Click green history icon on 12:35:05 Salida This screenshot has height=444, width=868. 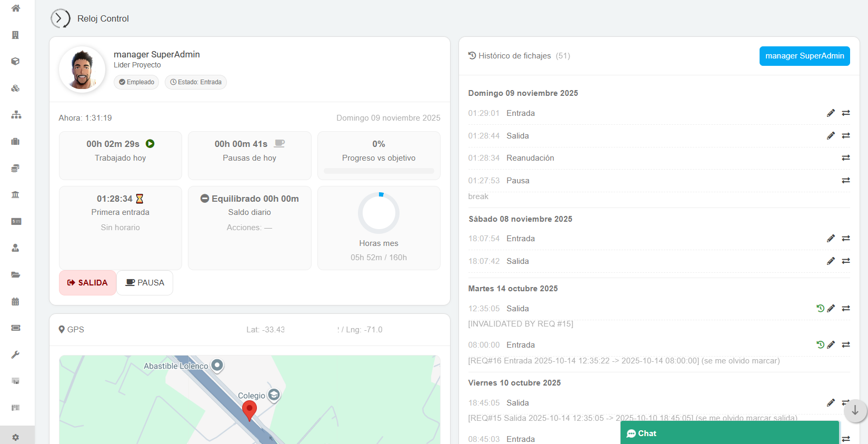[820, 309]
